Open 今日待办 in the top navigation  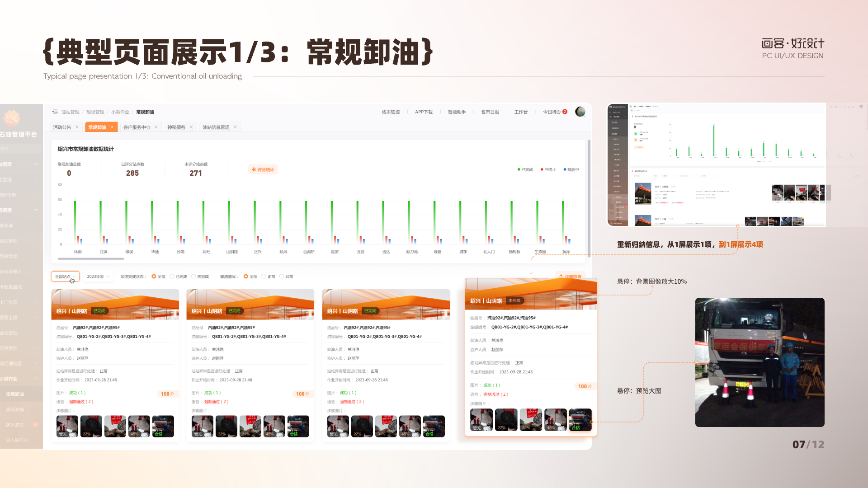552,112
